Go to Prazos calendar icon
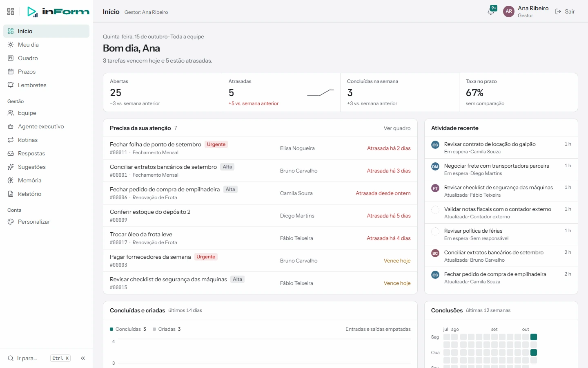 tap(11, 72)
